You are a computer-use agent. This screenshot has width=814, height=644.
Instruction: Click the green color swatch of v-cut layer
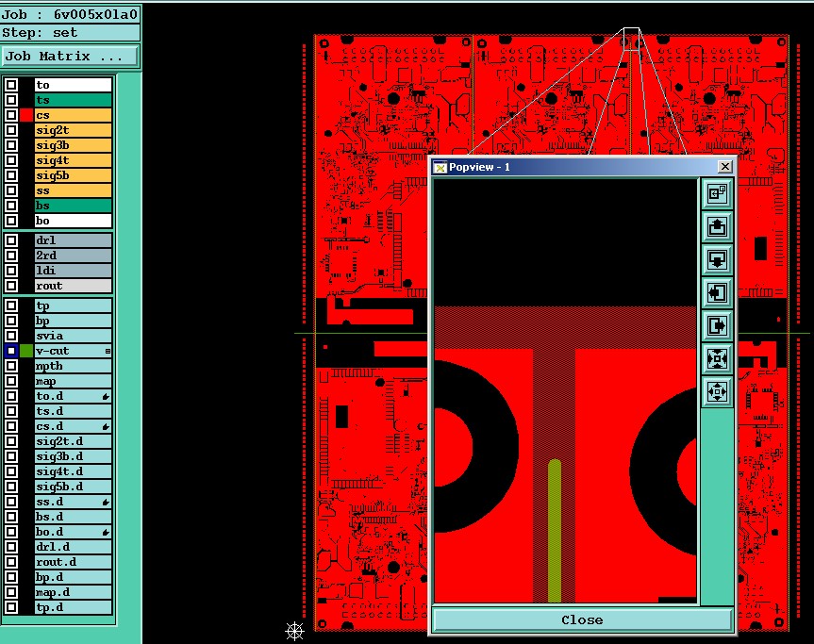point(26,351)
